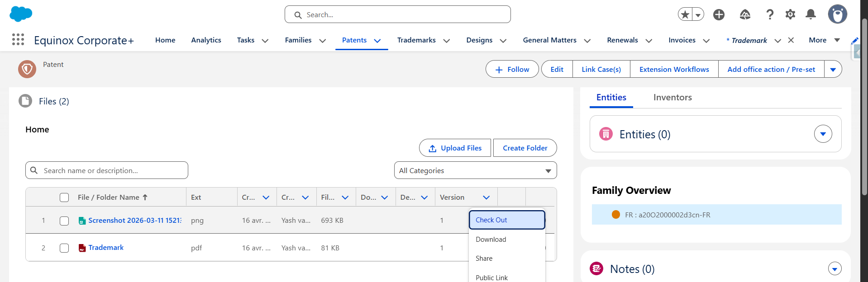The width and height of the screenshot is (868, 282).
Task: Choose Download from the file menu
Action: (491, 240)
